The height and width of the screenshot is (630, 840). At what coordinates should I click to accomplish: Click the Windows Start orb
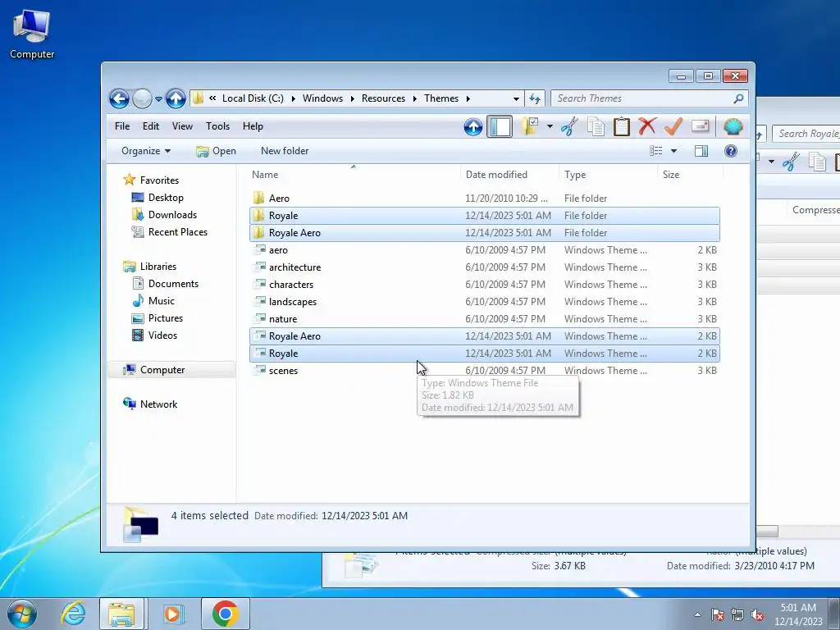[x=22, y=614]
